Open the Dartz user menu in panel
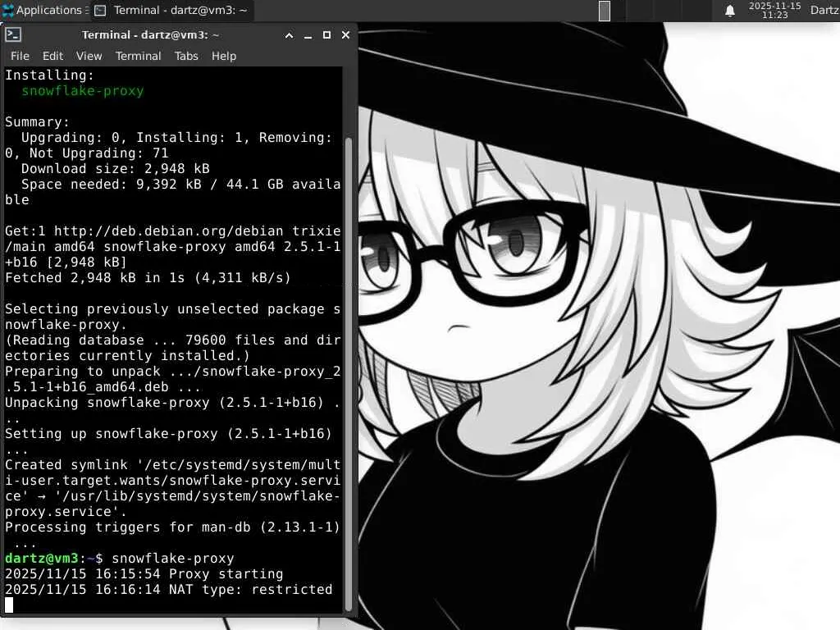The image size is (840, 630). coord(824,10)
